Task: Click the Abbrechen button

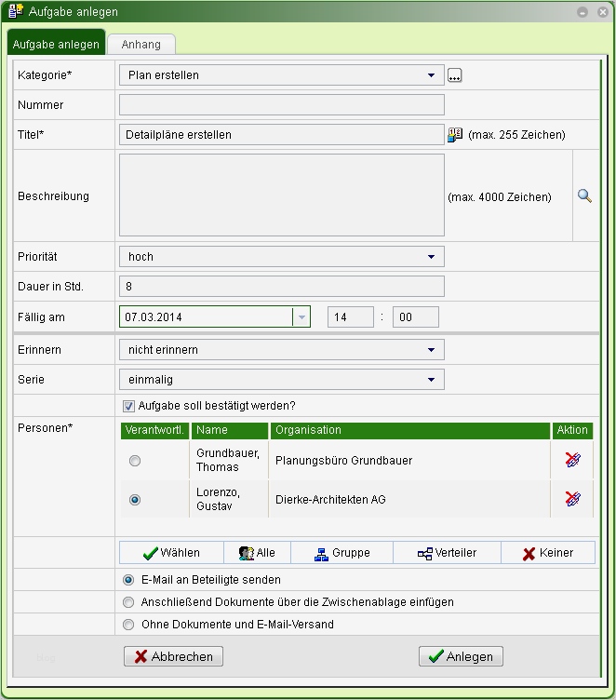Action: pos(173,656)
